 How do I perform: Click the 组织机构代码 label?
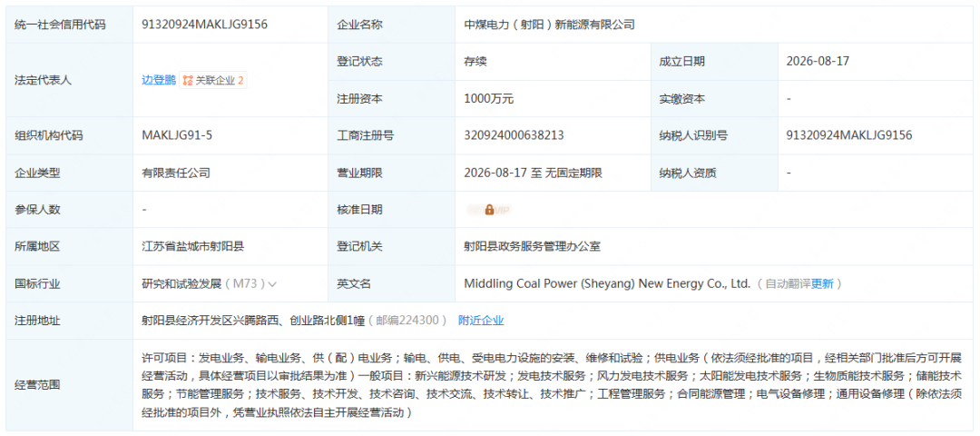(x=49, y=135)
